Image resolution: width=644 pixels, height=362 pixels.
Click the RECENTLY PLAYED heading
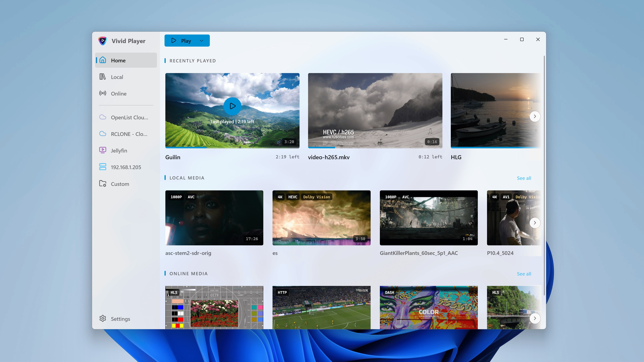(x=193, y=61)
